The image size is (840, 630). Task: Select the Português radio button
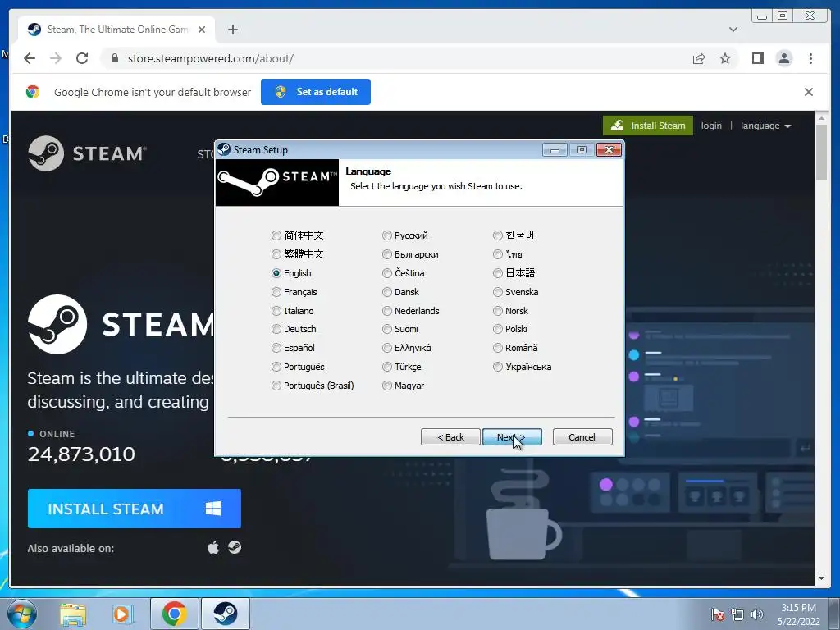[276, 367]
